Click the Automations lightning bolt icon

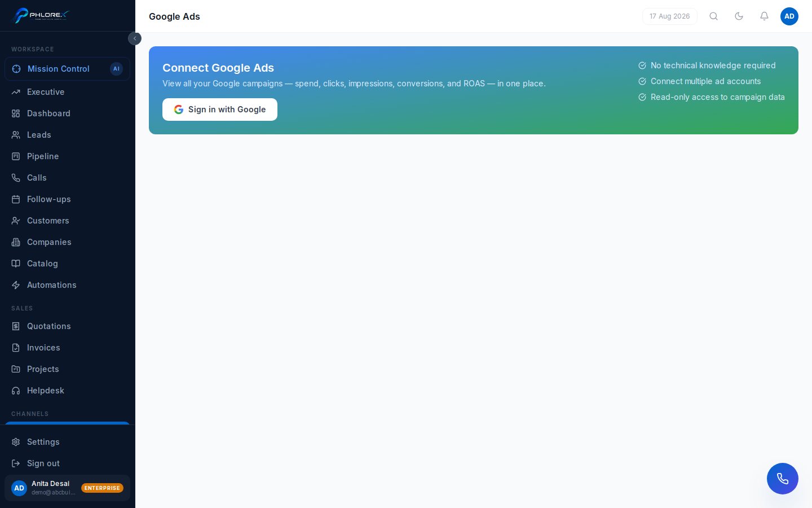click(16, 285)
